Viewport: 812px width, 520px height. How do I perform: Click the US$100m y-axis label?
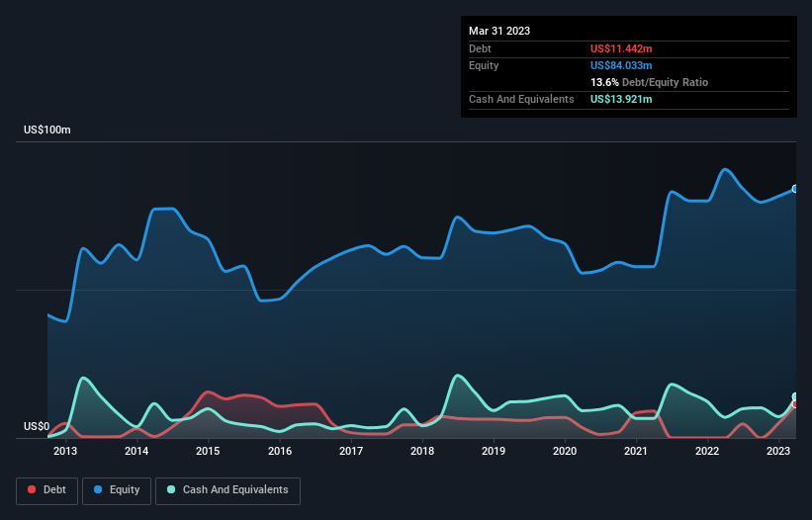pyautogui.click(x=47, y=130)
